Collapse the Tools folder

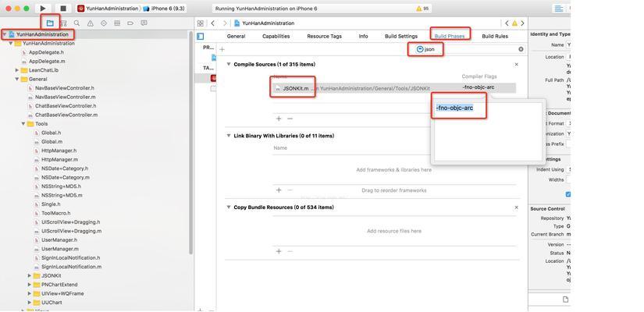tap(23, 123)
